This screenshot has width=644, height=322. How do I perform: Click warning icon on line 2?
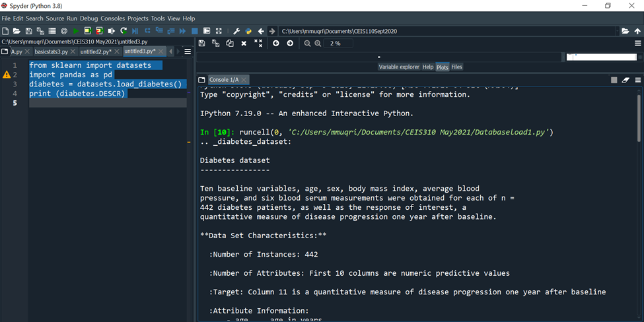(7, 75)
